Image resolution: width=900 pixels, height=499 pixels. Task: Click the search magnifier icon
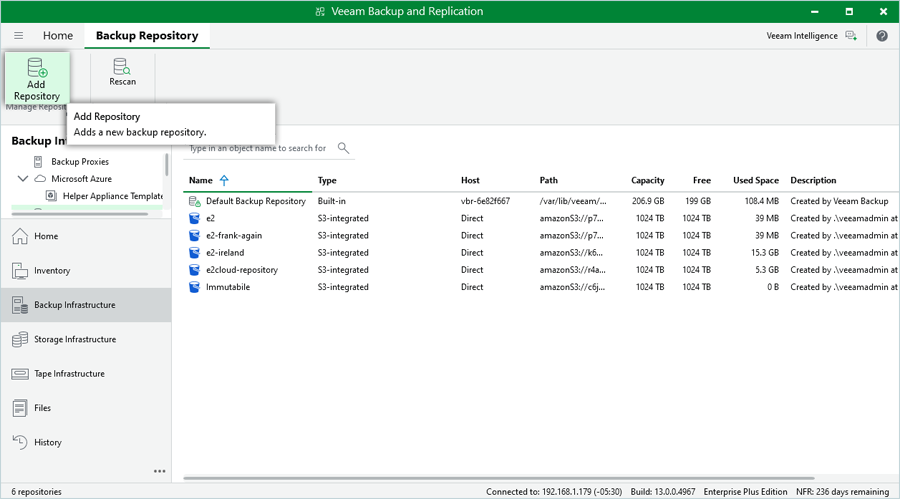[x=343, y=148]
